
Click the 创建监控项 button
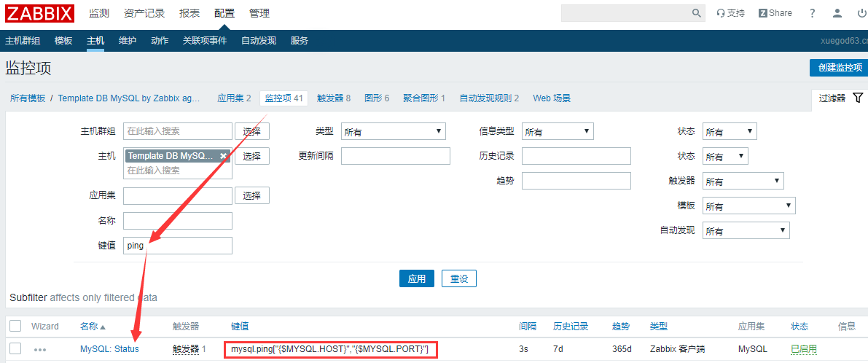coord(840,68)
